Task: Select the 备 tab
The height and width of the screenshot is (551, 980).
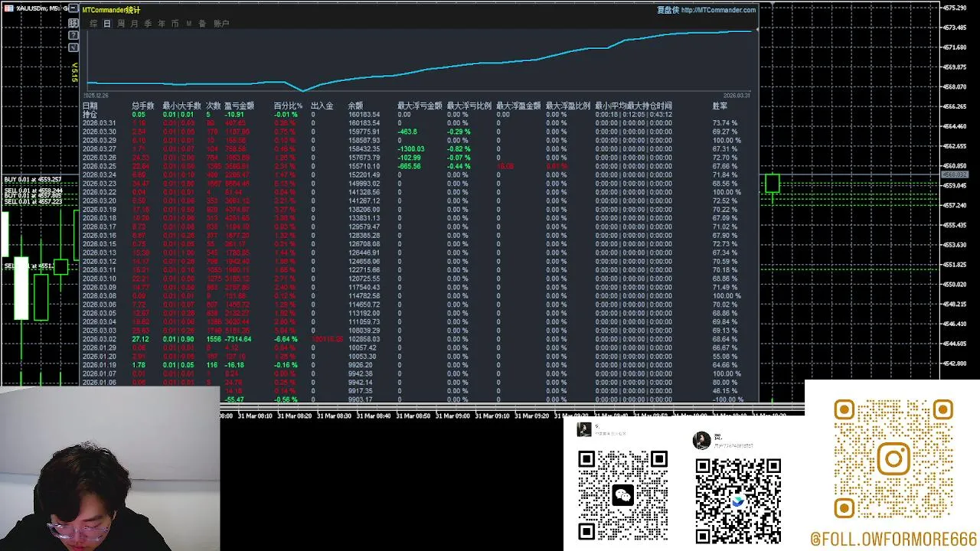Action: [x=202, y=24]
